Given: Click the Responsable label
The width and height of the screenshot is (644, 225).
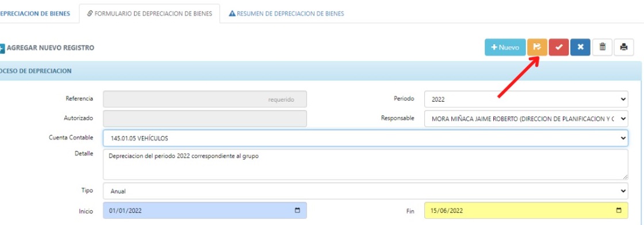Looking at the screenshot, I should coord(397,118).
